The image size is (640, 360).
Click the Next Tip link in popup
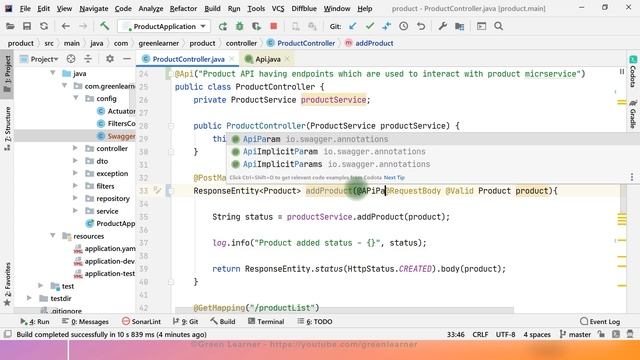(x=394, y=178)
